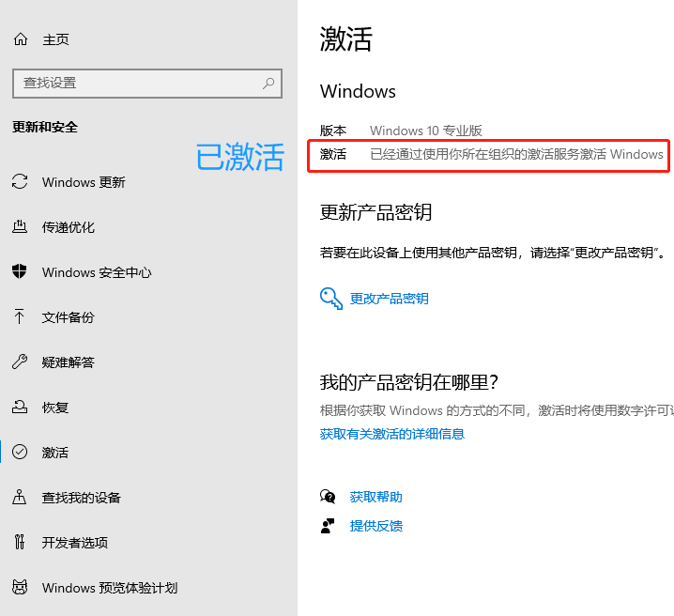Click the 查找我的设备 locator icon

click(20, 497)
